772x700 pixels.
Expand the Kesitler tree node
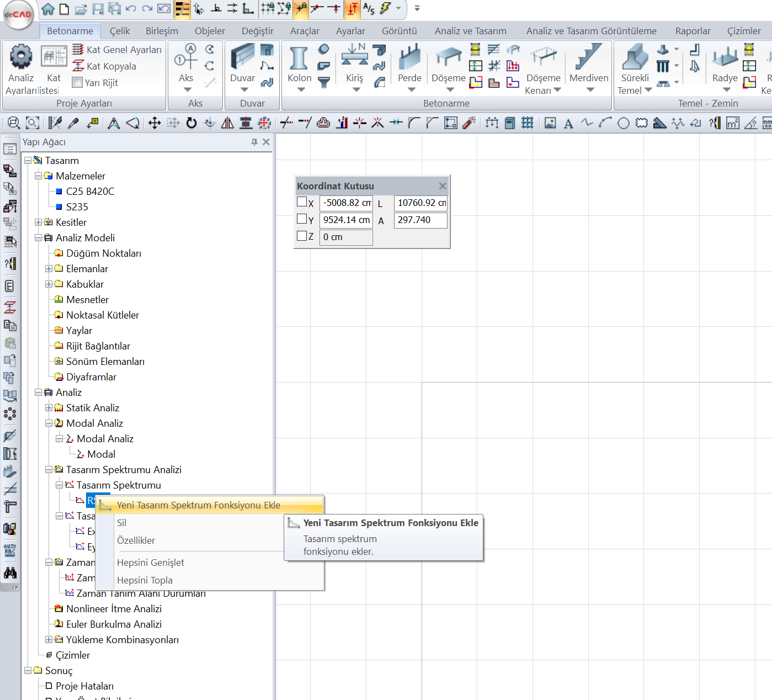(38, 222)
